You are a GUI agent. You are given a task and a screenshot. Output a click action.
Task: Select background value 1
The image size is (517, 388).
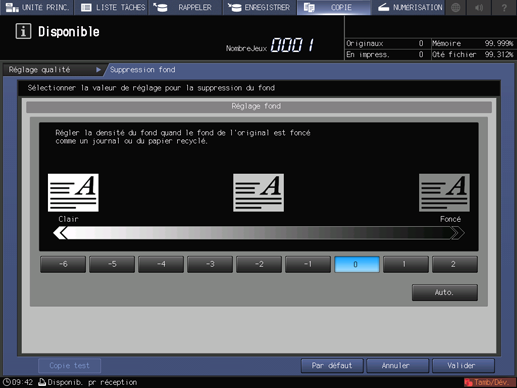point(406,264)
